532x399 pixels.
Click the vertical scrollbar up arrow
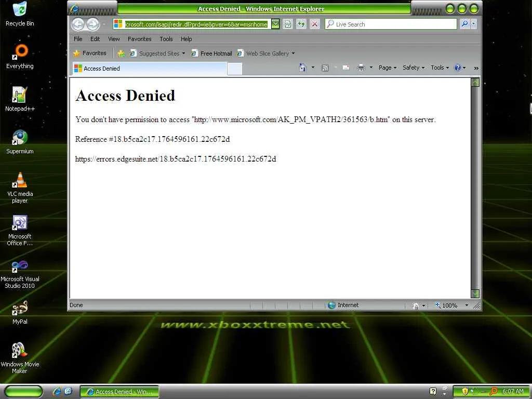pos(475,82)
